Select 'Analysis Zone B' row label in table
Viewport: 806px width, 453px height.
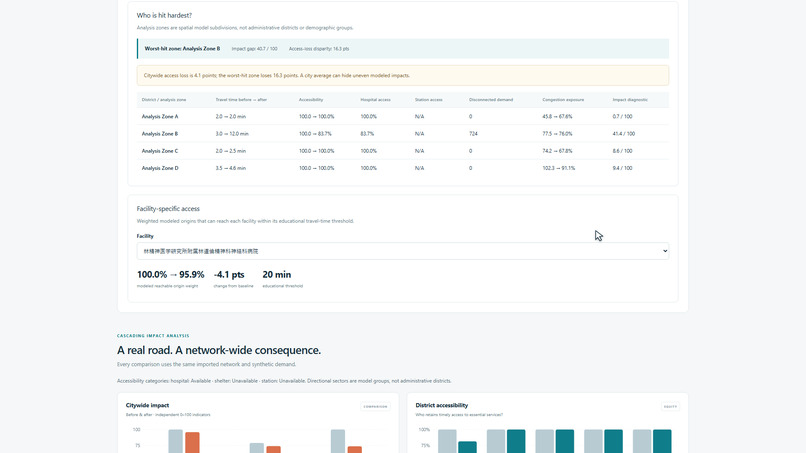pyautogui.click(x=160, y=134)
